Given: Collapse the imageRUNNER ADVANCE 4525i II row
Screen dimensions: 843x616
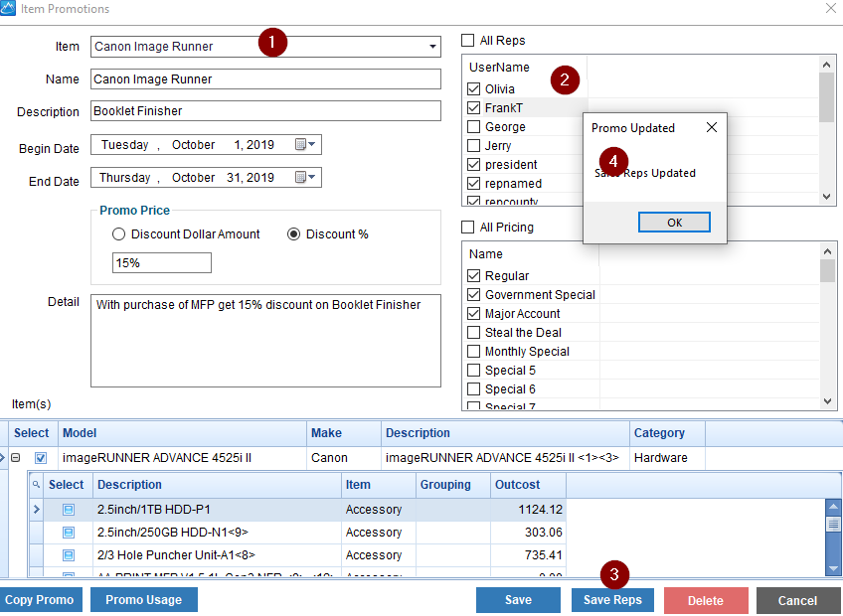Looking at the screenshot, I should (16, 458).
